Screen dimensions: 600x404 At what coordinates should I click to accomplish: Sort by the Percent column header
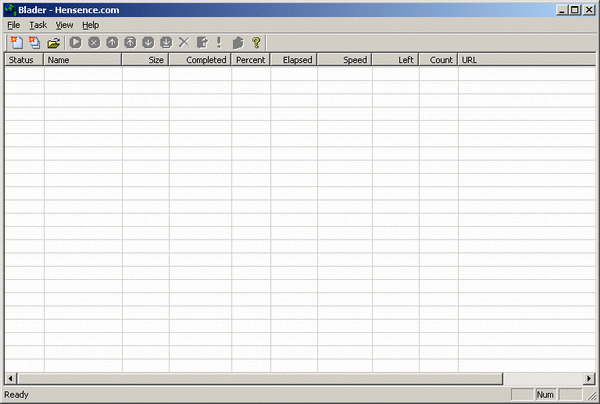point(251,60)
